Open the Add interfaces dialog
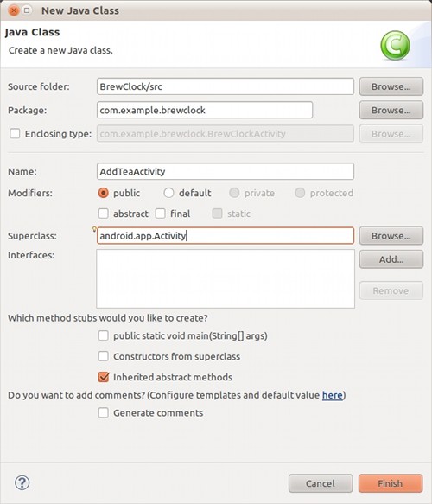This screenshot has height=504, width=432. pos(391,259)
